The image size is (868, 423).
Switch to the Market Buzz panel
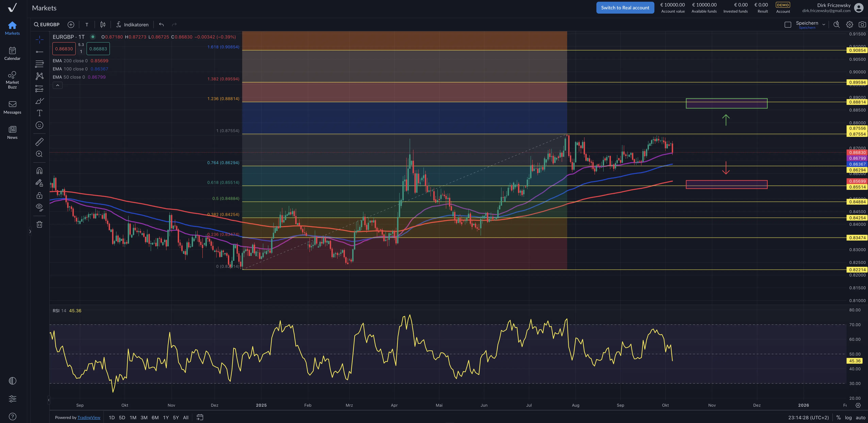(x=12, y=79)
